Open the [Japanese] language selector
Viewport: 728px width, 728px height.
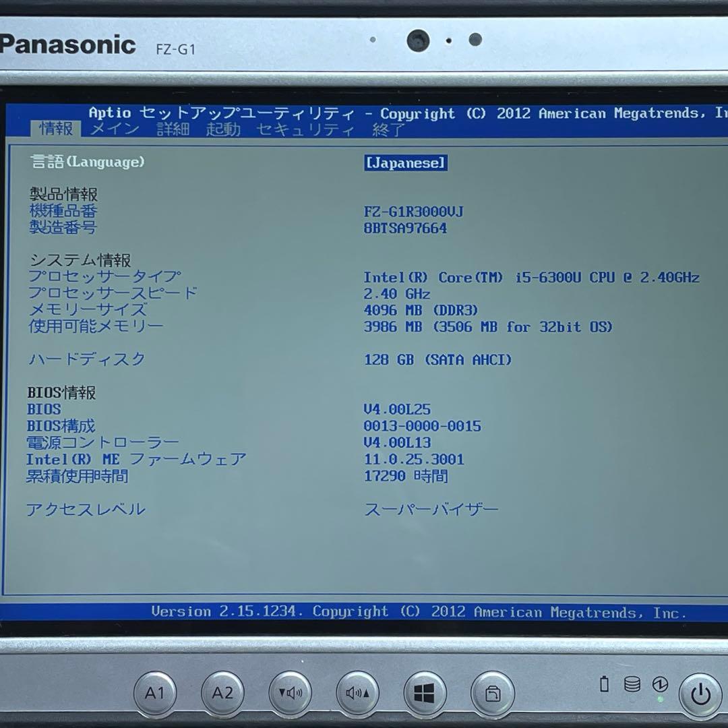tap(405, 162)
